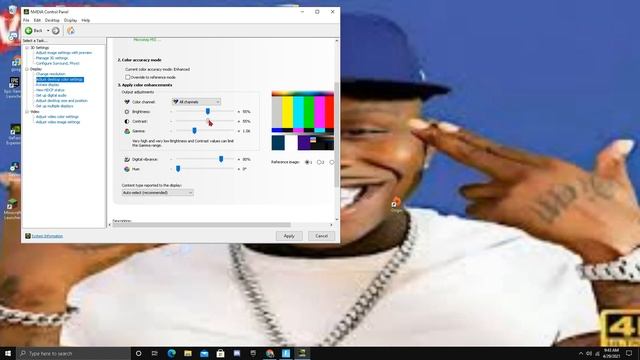Screen dimensions: 640x360
Task: Open Rotate display page
Action: 47,84
